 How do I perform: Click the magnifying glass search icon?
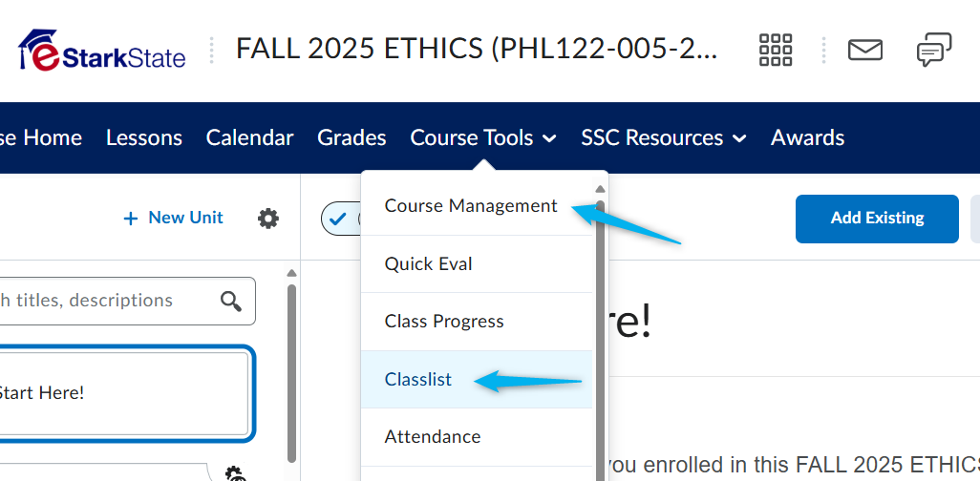click(230, 301)
